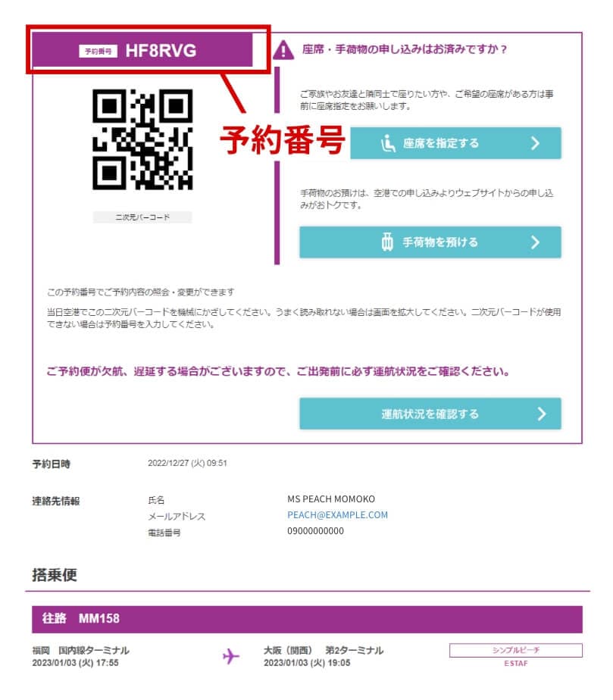Click the chevron arrow on 手荷物を預ける

tap(535, 242)
